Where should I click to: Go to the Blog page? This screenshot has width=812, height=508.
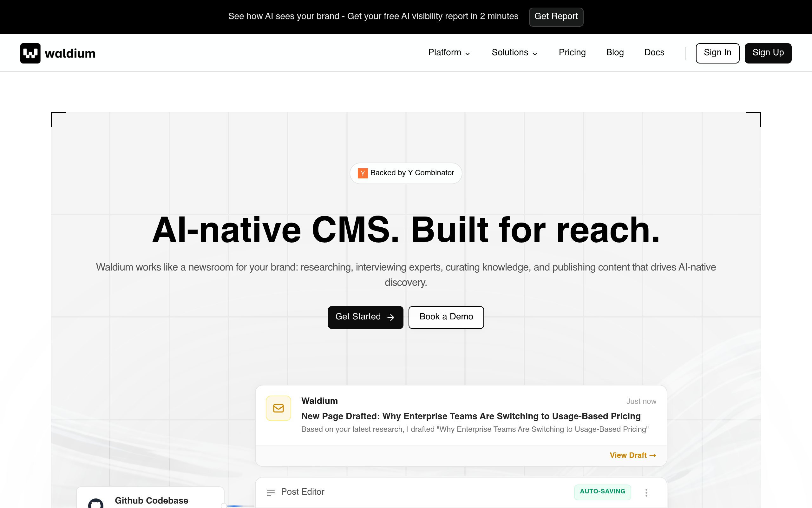click(x=615, y=53)
